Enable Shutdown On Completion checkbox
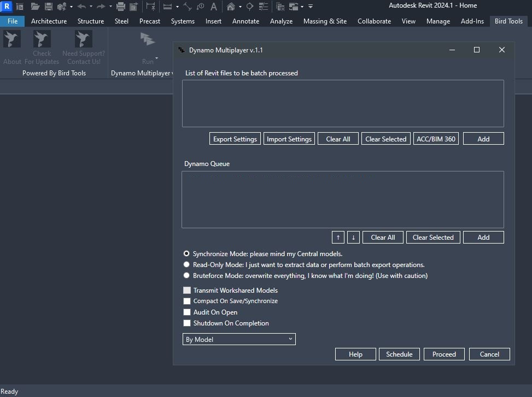The image size is (532, 397). pos(187,323)
